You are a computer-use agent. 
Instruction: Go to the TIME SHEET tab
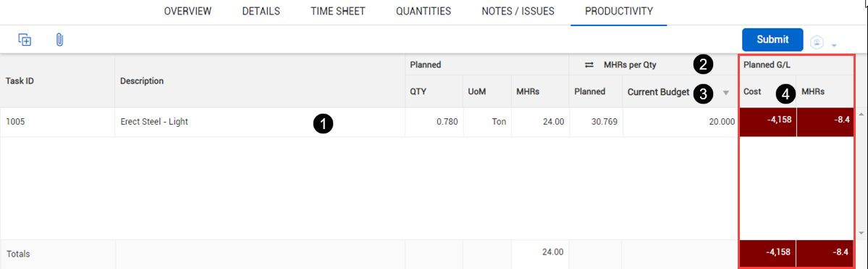pos(337,11)
